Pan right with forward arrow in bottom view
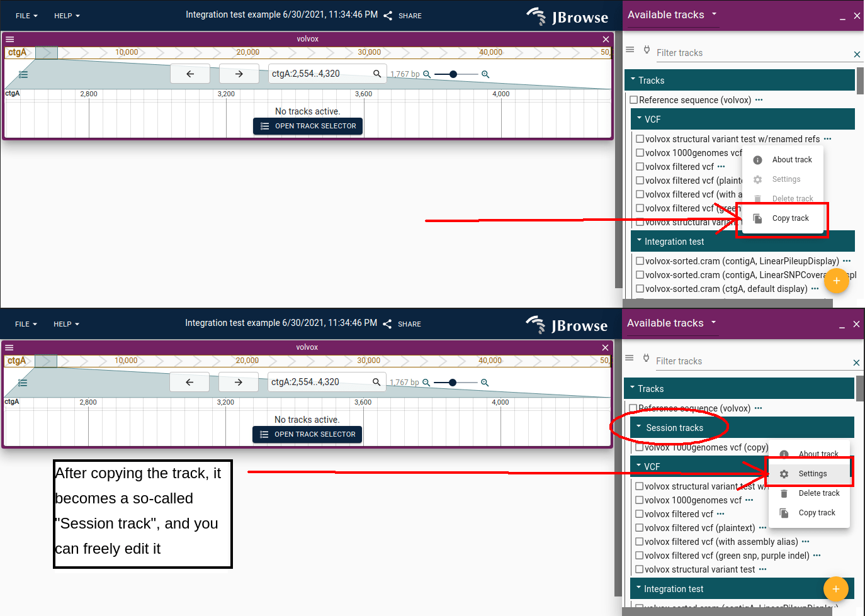This screenshot has height=616, width=865. pyautogui.click(x=239, y=382)
